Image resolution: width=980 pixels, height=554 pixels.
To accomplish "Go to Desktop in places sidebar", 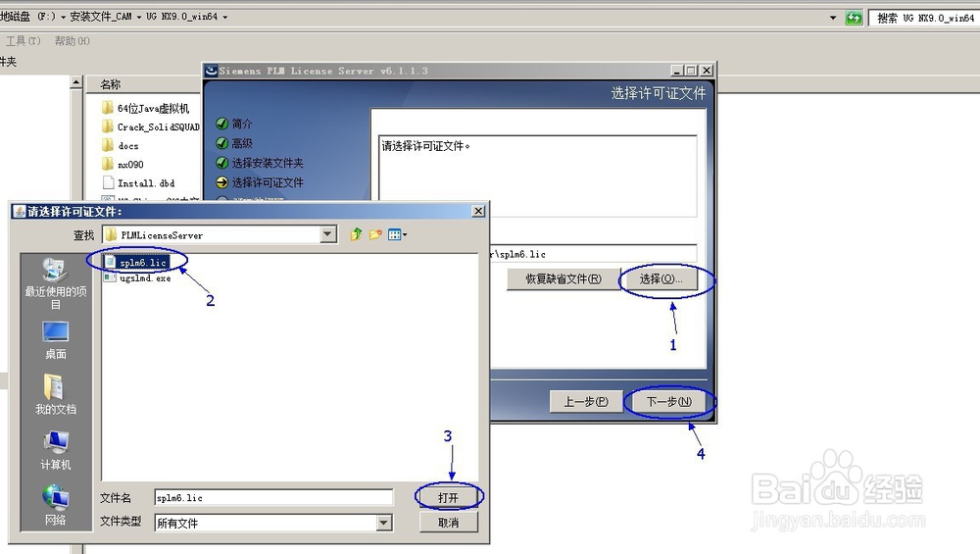I will (56, 340).
